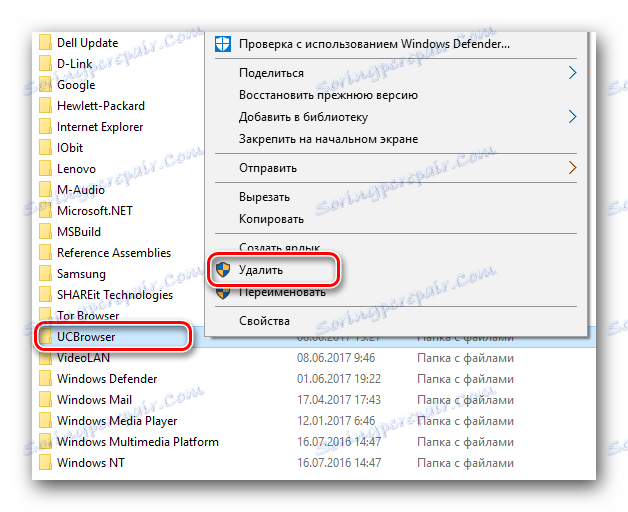The image size is (628, 512).
Task: Click the MSBuild folder icon
Action: click(x=45, y=232)
